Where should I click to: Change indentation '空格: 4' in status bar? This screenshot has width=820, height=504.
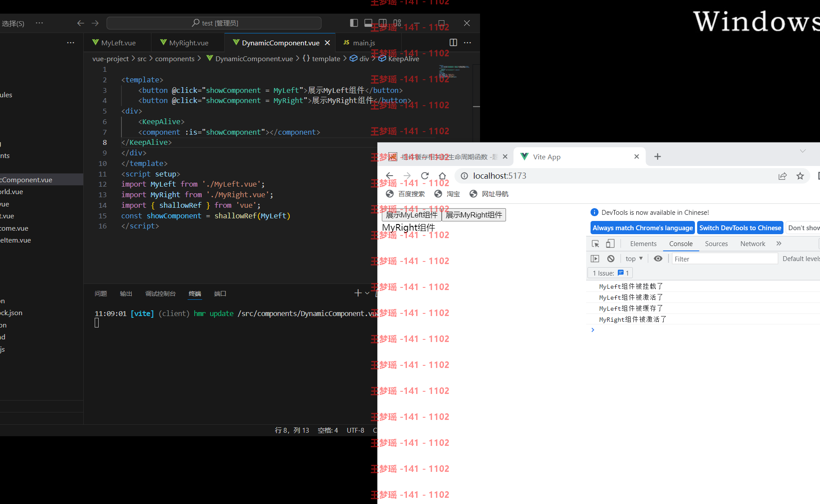[x=328, y=430]
